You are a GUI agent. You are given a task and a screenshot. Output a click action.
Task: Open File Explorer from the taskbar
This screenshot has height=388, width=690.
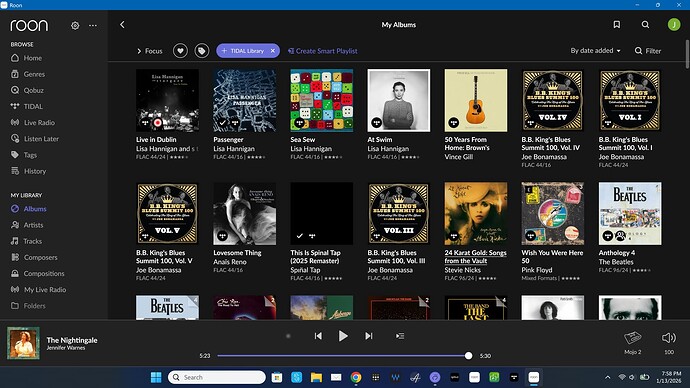click(316, 377)
